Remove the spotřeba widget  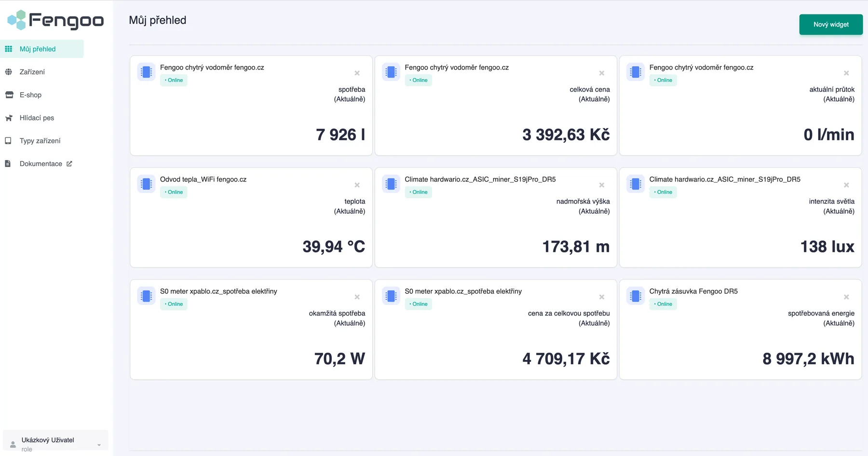click(357, 73)
